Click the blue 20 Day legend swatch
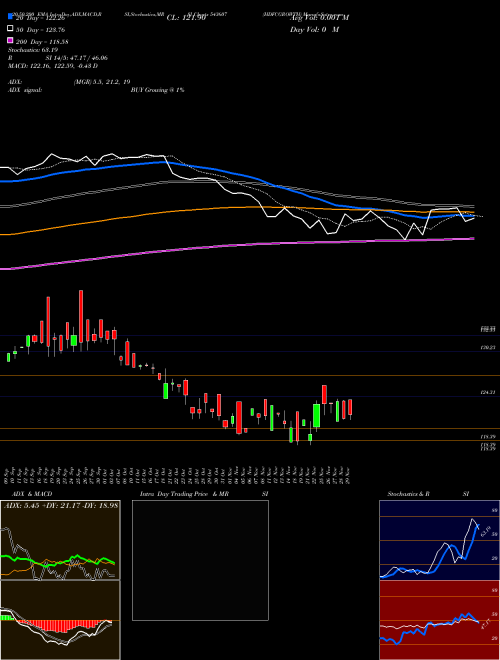Screen dimensions: 500x660 [x=10, y=16]
